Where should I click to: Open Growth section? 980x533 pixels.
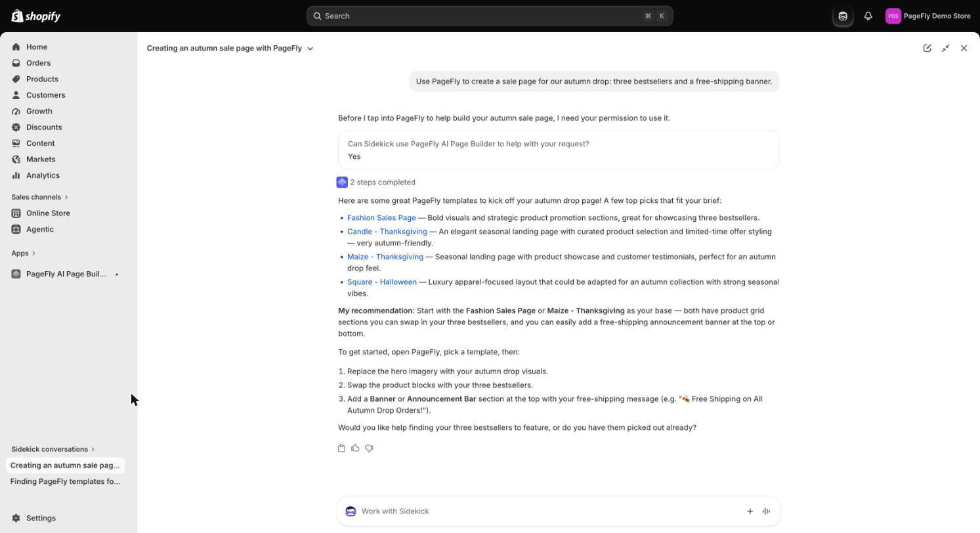(39, 111)
